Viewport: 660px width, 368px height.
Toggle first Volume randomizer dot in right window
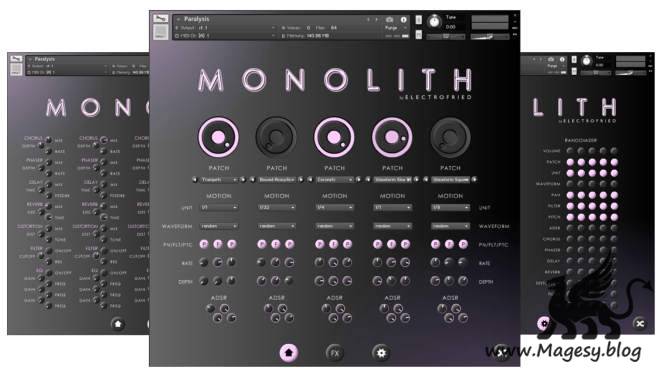[x=570, y=151]
